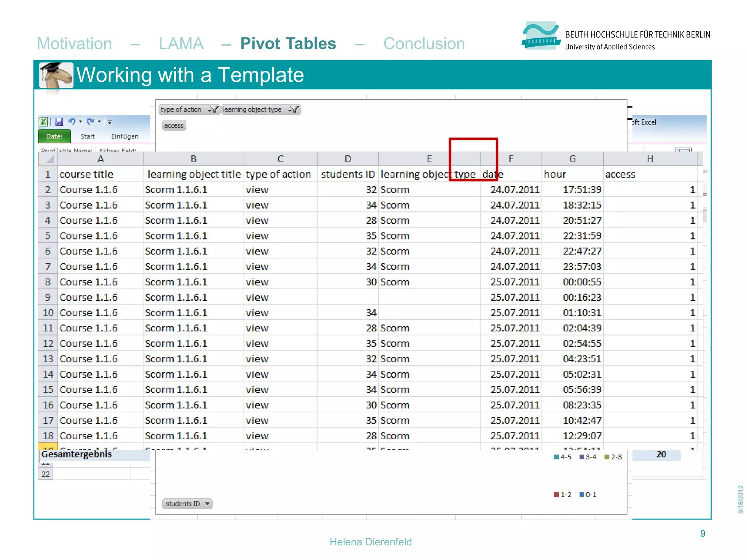This screenshot has width=747, height=560.
Task: Click the Motivation navigation link
Action: (x=74, y=44)
